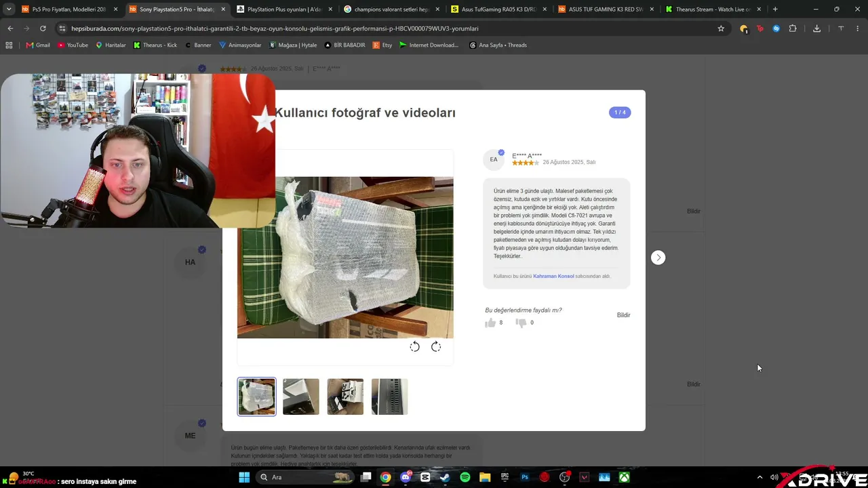Open Epic Games Launcher from the taskbar
This screenshot has height=488, width=868.
505,477
